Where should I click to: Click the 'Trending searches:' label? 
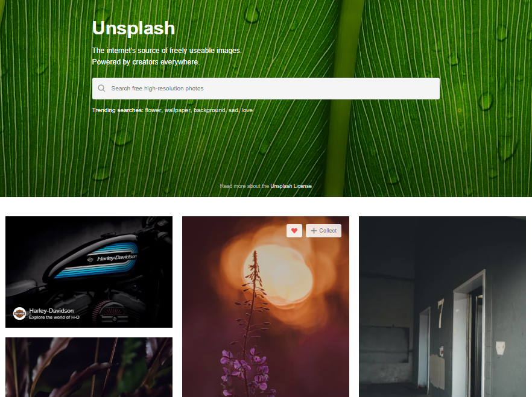118,110
